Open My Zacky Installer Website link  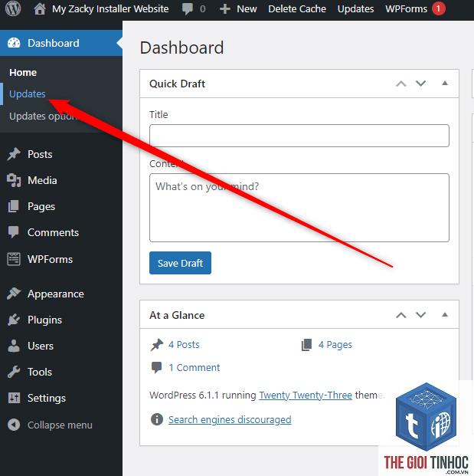pyautogui.click(x=110, y=9)
